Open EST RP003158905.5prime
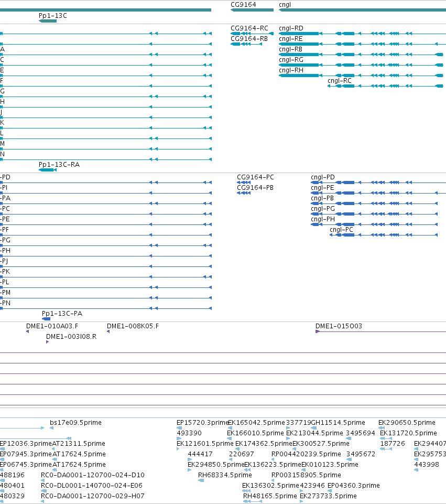 click(306, 475)
